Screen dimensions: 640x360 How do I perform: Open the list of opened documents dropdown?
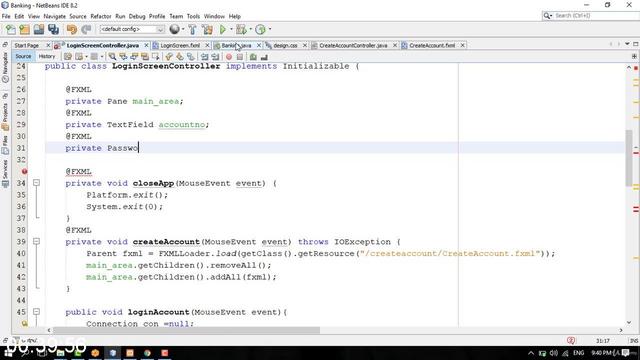click(x=627, y=44)
